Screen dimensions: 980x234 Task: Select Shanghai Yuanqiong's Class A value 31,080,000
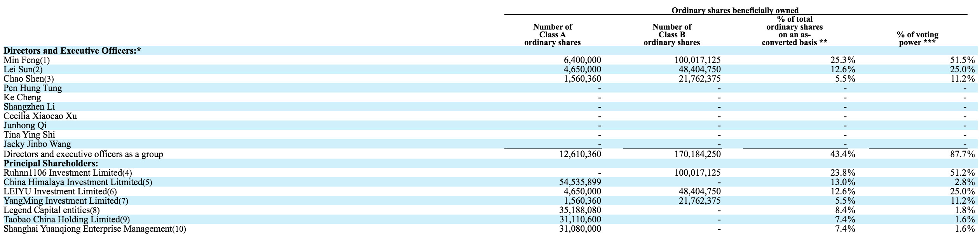click(x=579, y=229)
